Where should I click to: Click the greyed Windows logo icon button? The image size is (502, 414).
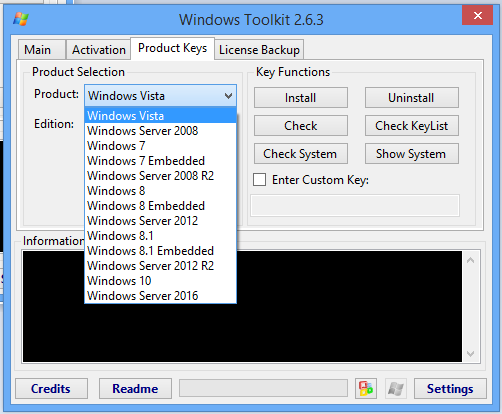pos(396,388)
